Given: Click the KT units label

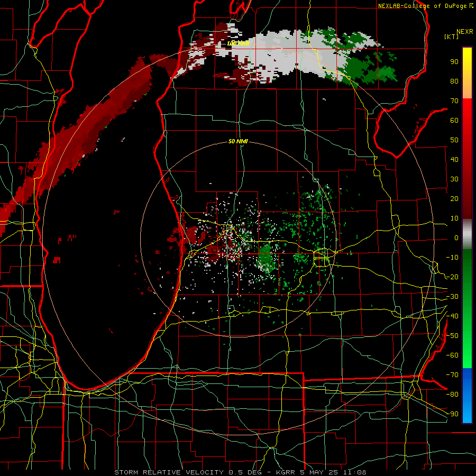Looking at the screenshot, I should coord(451,36).
